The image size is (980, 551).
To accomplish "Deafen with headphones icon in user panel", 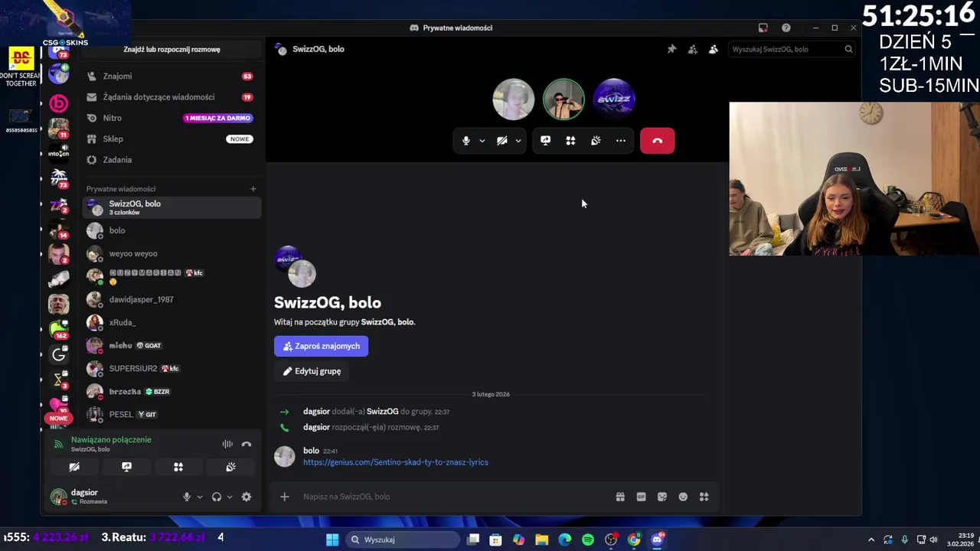I will [x=217, y=497].
